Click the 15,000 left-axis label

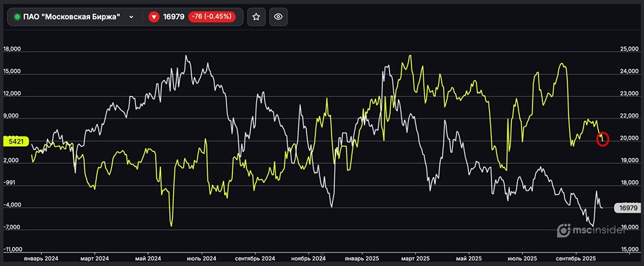[x=12, y=71]
